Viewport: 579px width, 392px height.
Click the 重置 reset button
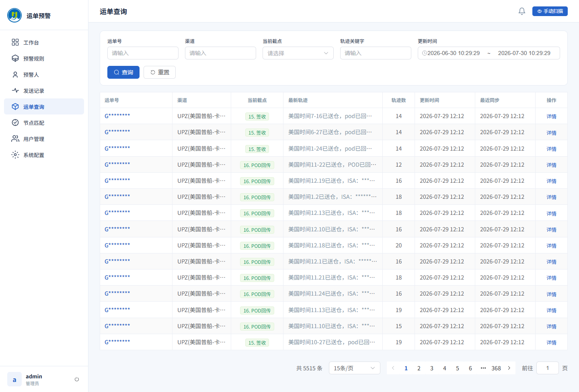[x=160, y=72]
